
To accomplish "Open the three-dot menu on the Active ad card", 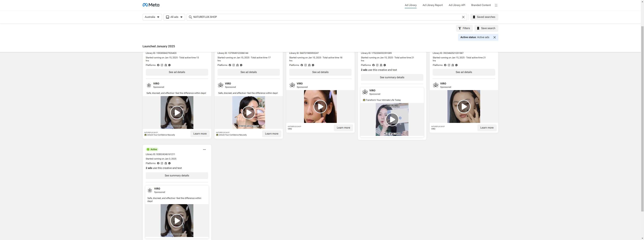I will [x=204, y=149].
